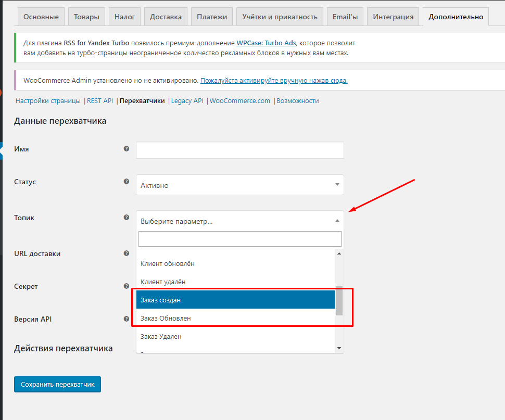Click help icon next to Версия API

click(x=127, y=319)
